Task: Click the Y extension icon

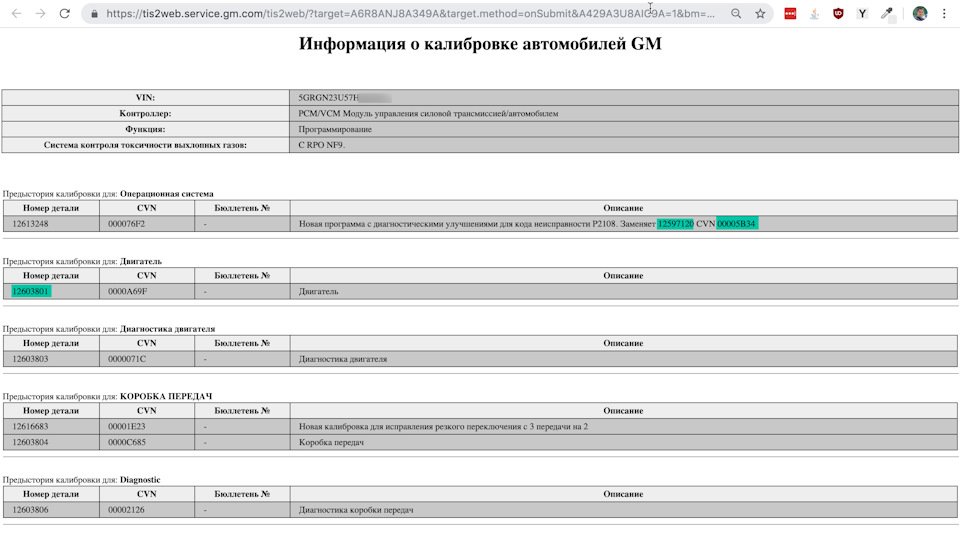Action: pos(862,13)
